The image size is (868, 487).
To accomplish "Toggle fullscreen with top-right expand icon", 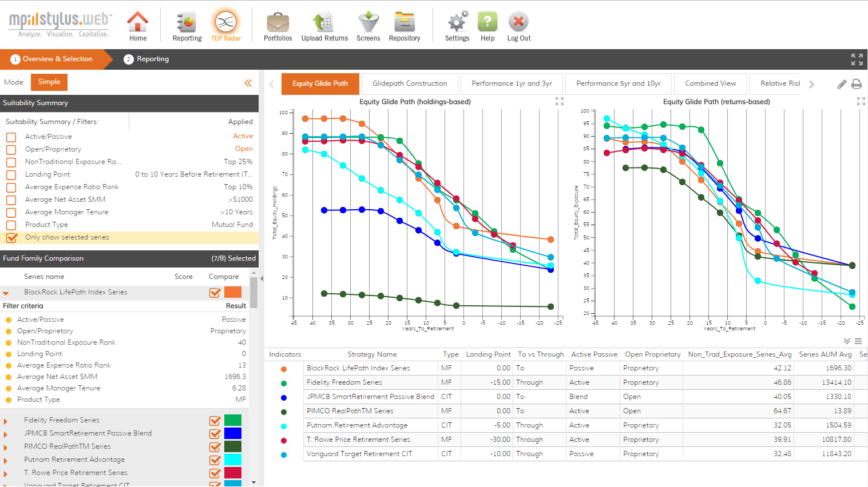I will click(x=857, y=59).
